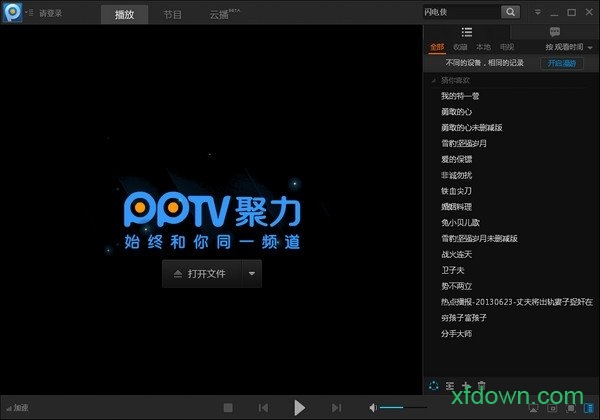Click the play mode cycle icon below the playlist
Viewport: 600px width, 420px height.
(434, 386)
